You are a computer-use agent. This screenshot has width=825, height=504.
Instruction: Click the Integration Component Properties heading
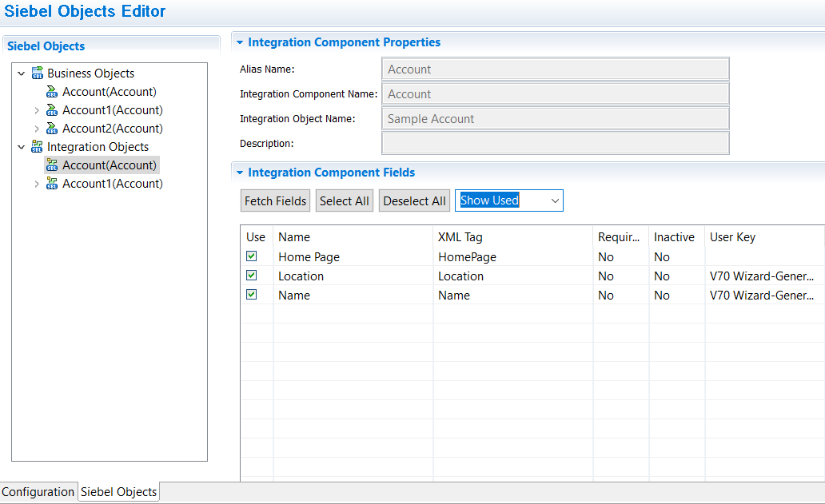[344, 42]
